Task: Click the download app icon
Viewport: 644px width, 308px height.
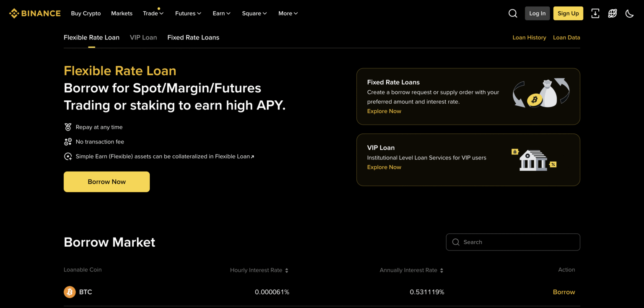Action: tap(595, 13)
